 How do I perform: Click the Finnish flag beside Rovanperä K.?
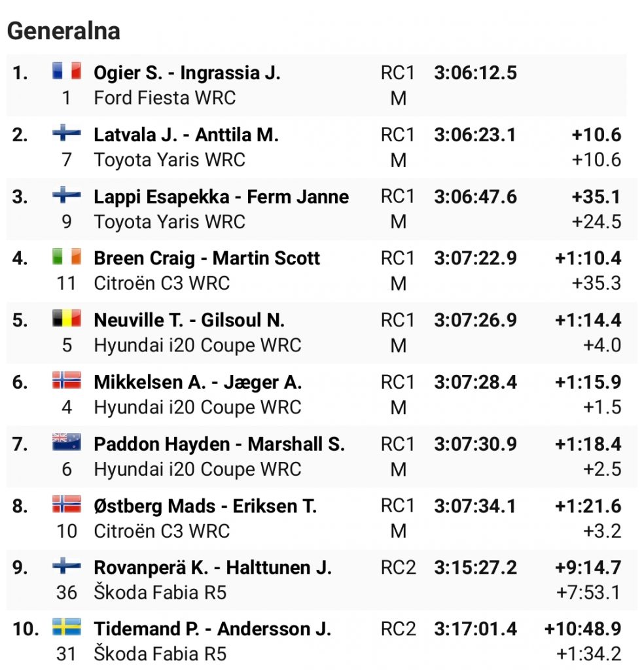point(67,566)
